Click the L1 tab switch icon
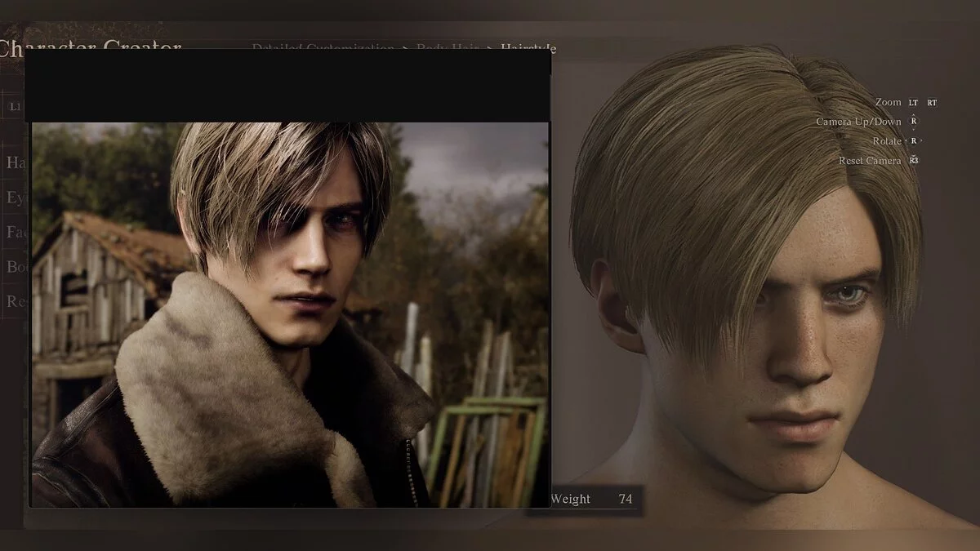The height and width of the screenshot is (551, 980). (15, 106)
